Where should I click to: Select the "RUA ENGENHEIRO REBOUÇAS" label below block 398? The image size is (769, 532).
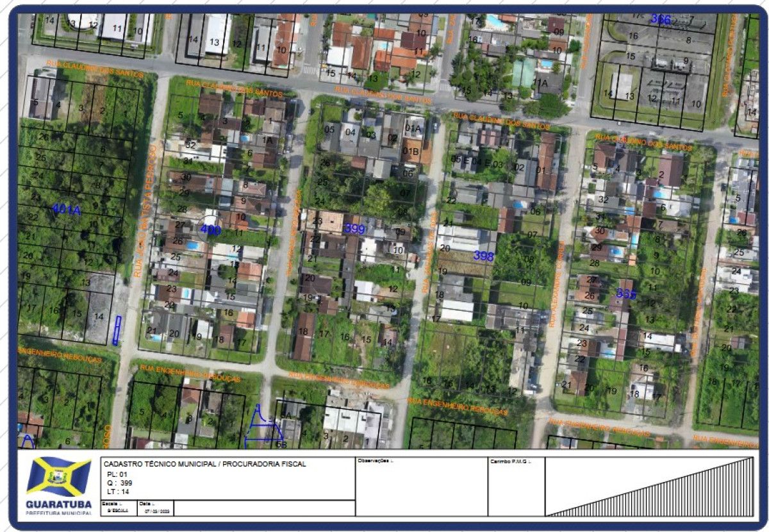click(x=458, y=406)
